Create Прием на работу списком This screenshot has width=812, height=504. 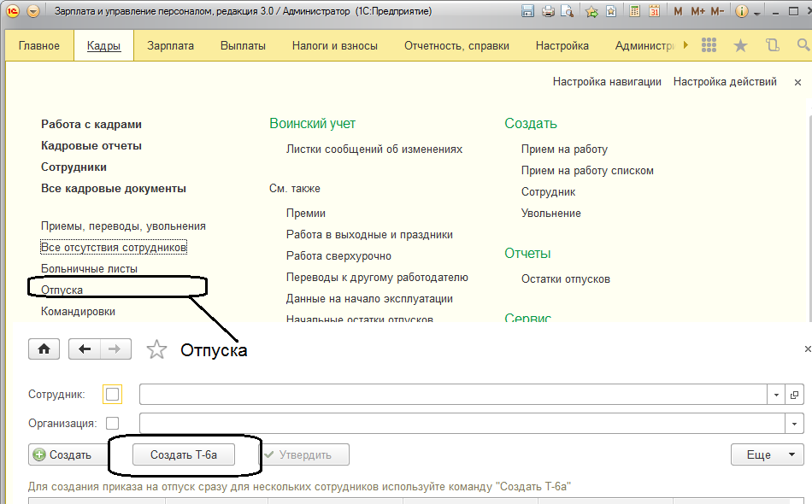click(x=587, y=170)
